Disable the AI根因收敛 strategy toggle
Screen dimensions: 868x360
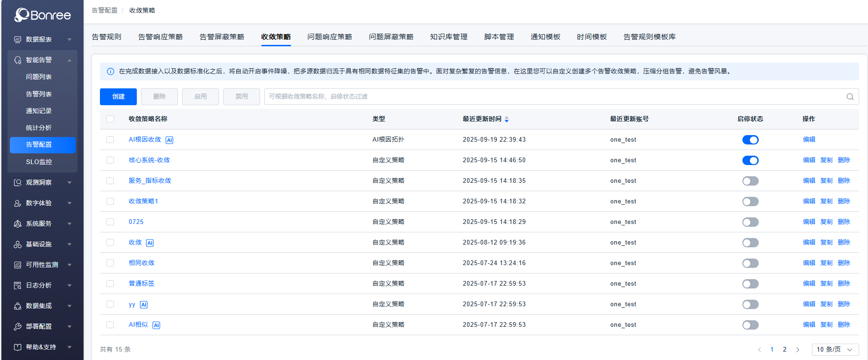coord(750,140)
